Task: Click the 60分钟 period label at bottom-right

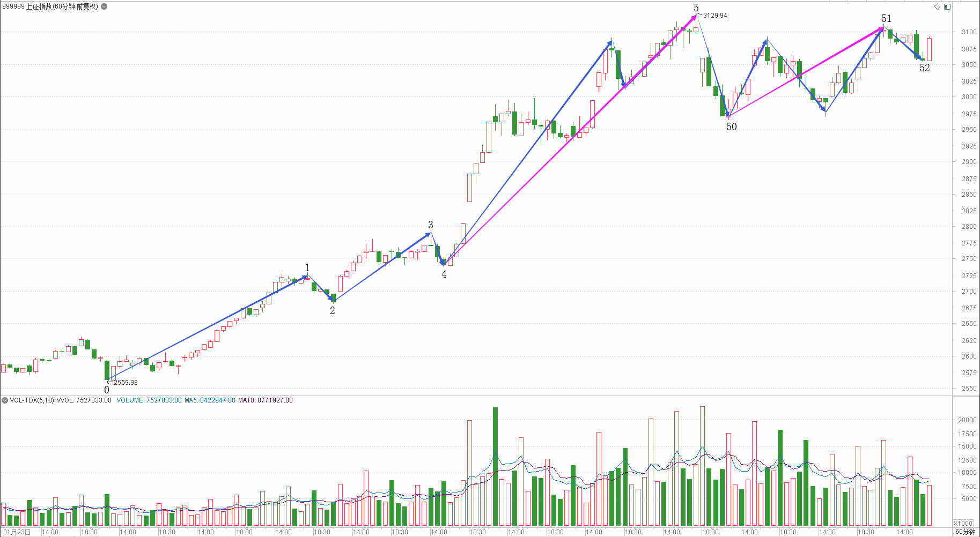Action: click(965, 532)
